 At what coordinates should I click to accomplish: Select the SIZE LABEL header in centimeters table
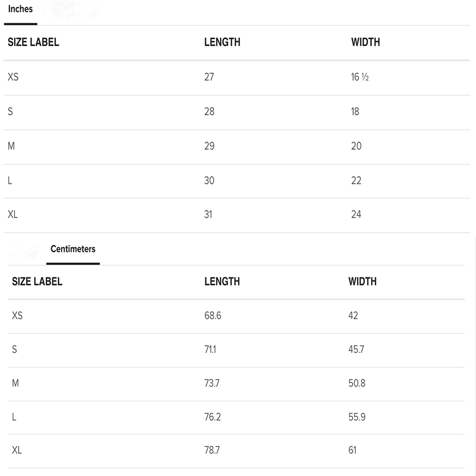point(37,282)
